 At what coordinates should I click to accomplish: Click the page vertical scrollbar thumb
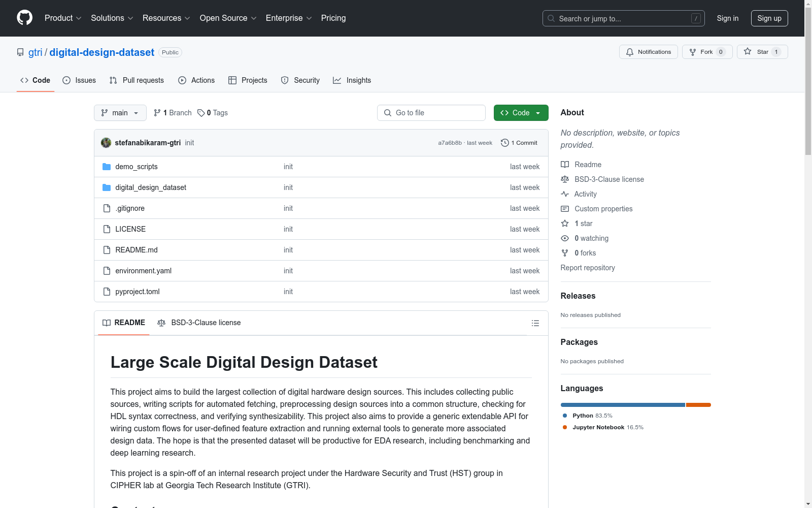(x=808, y=81)
